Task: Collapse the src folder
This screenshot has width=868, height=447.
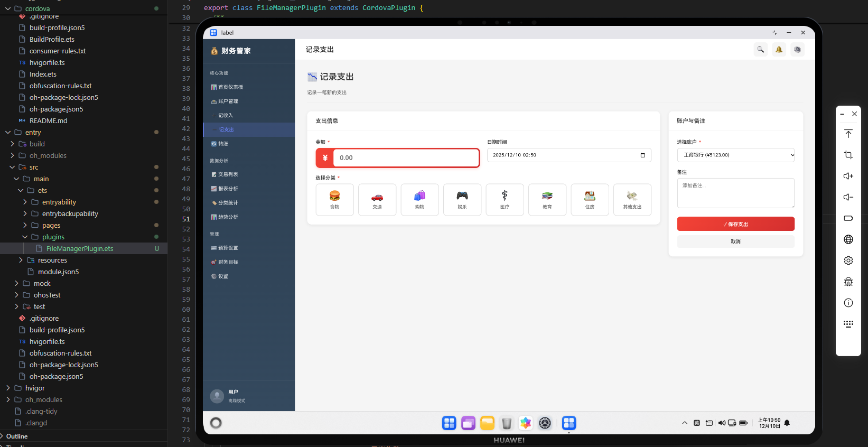Action: click(12, 167)
